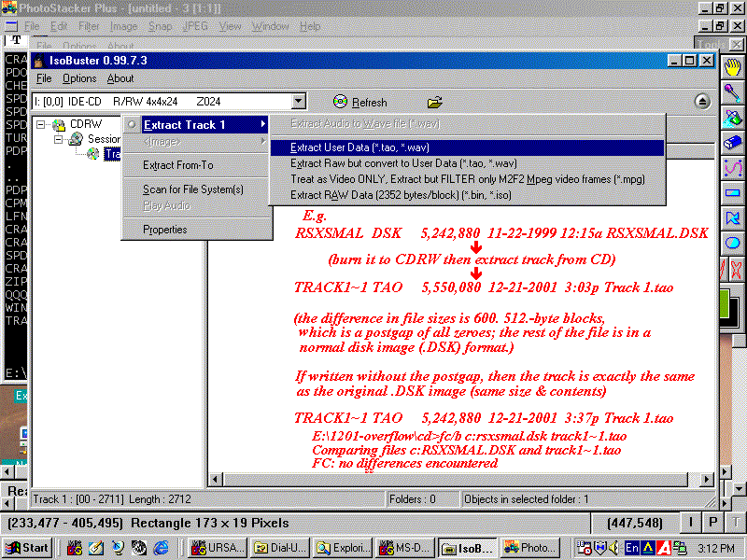The image size is (747, 560).
Task: Click the Windows Start button
Action: pyautogui.click(x=27, y=548)
